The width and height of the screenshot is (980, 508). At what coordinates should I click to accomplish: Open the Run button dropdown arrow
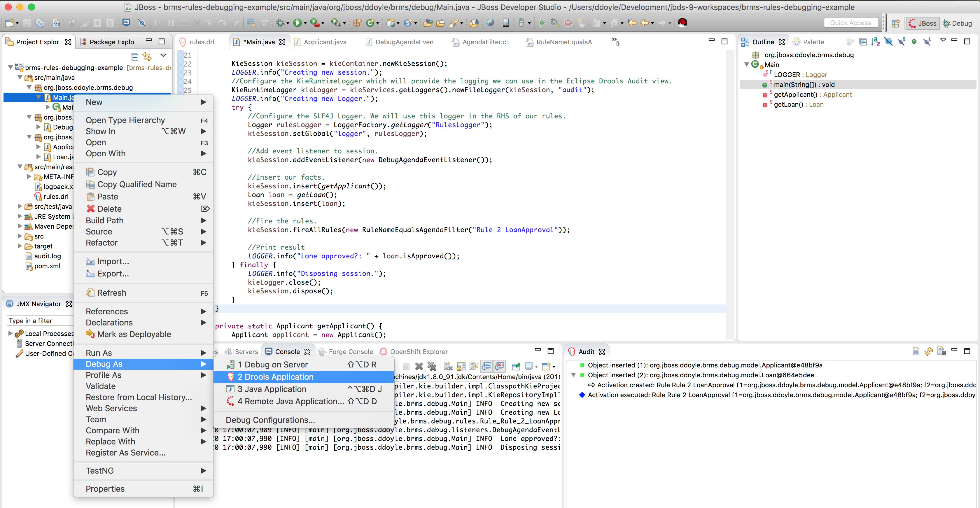pyautogui.click(x=305, y=23)
